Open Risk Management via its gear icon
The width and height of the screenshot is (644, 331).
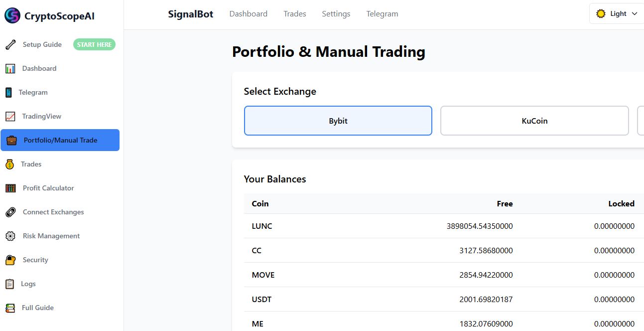10,236
